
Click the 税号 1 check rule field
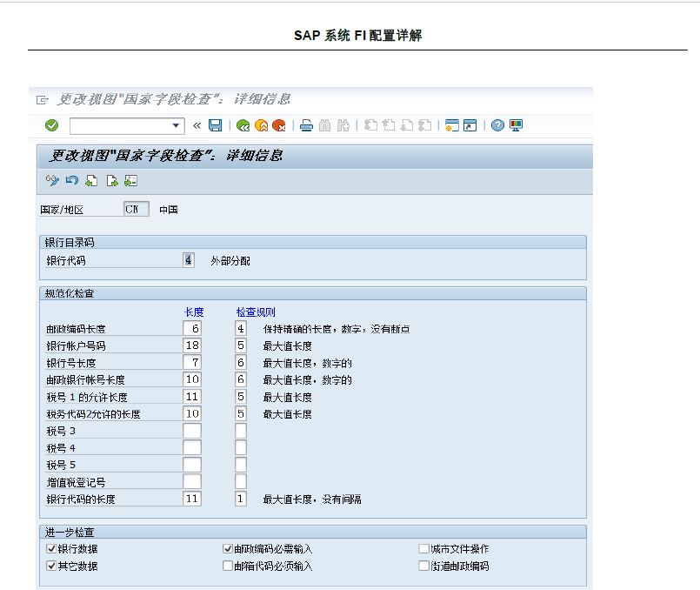(x=241, y=396)
